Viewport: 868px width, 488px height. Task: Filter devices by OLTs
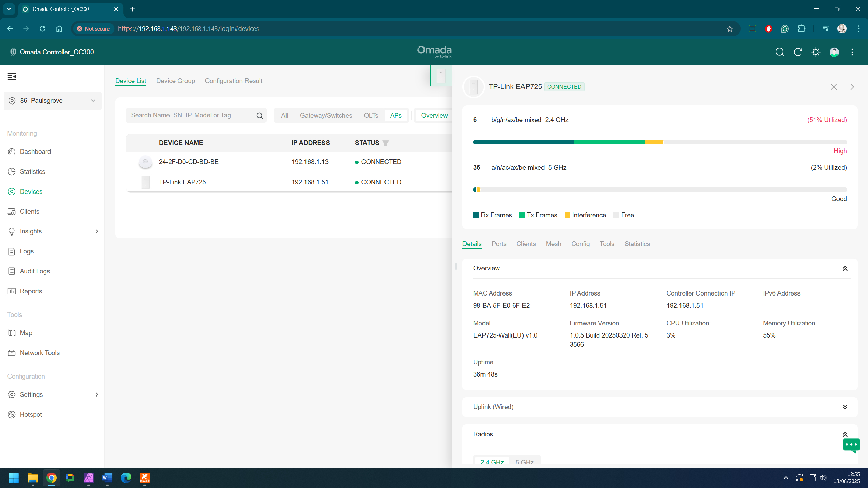371,116
